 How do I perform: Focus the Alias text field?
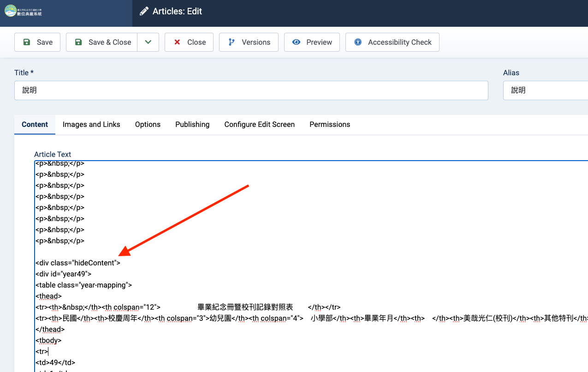545,90
